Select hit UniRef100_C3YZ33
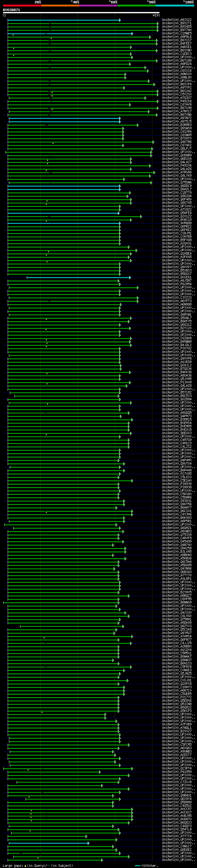 [177, 297]
